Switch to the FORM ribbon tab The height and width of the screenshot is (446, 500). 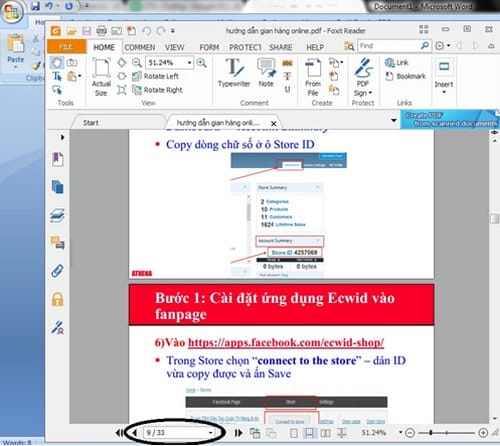pos(209,47)
